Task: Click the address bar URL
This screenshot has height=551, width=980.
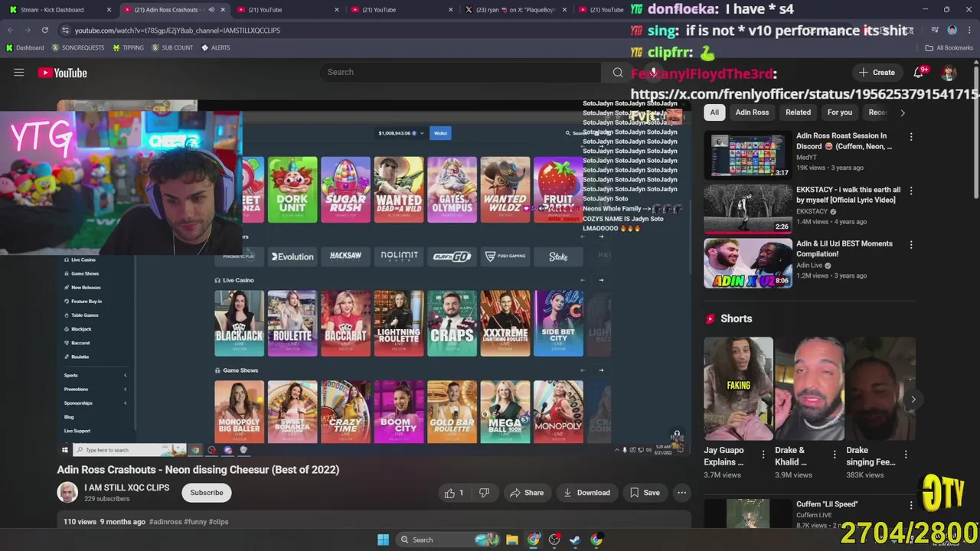Action: [x=178, y=30]
